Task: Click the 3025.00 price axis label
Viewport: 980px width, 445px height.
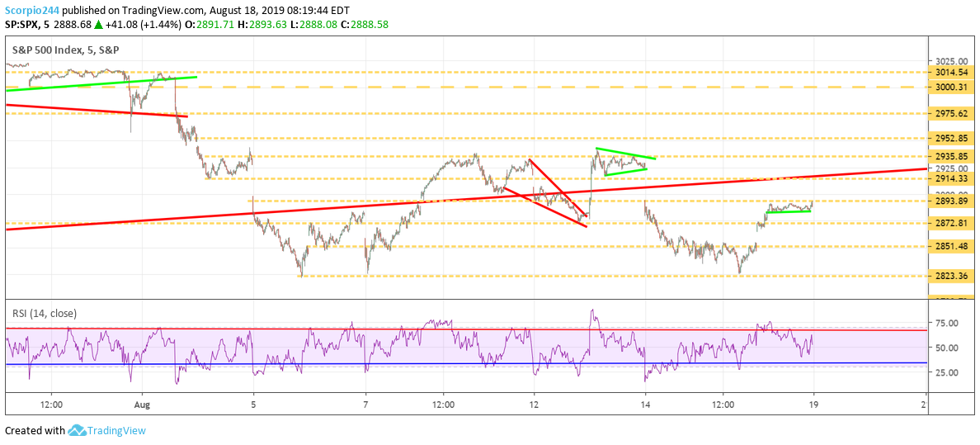Action: coord(953,61)
